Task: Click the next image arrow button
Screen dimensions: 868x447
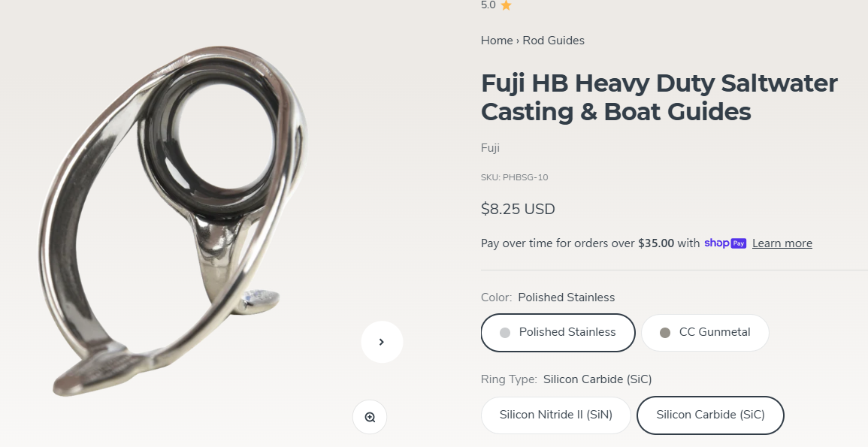Action: [382, 342]
